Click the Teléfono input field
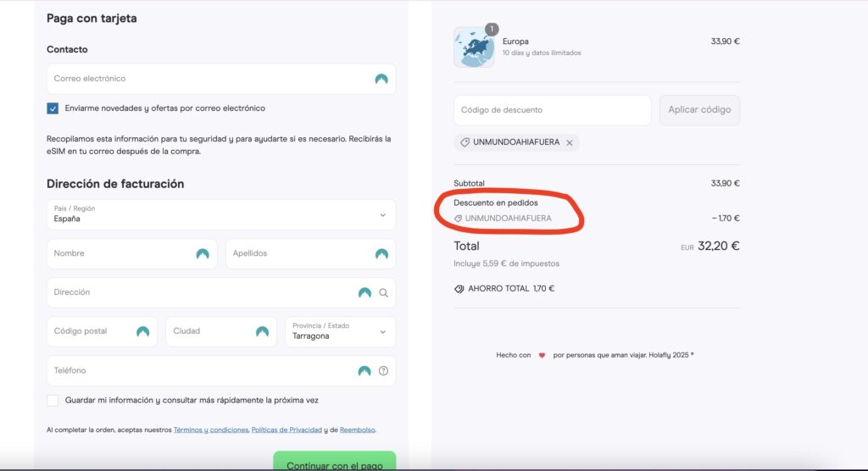 point(221,370)
